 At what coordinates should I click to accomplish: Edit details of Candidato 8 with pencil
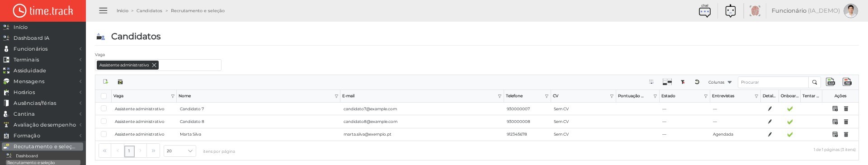[770, 122]
